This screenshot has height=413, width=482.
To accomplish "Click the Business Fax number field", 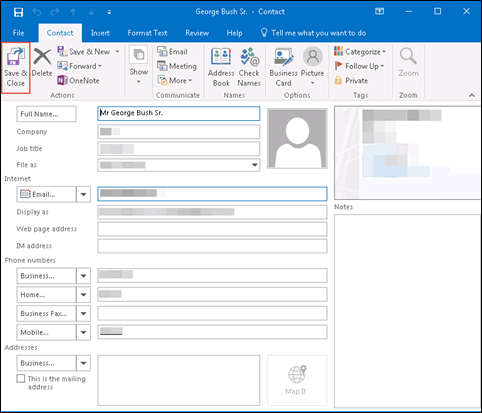I will pyautogui.click(x=212, y=313).
